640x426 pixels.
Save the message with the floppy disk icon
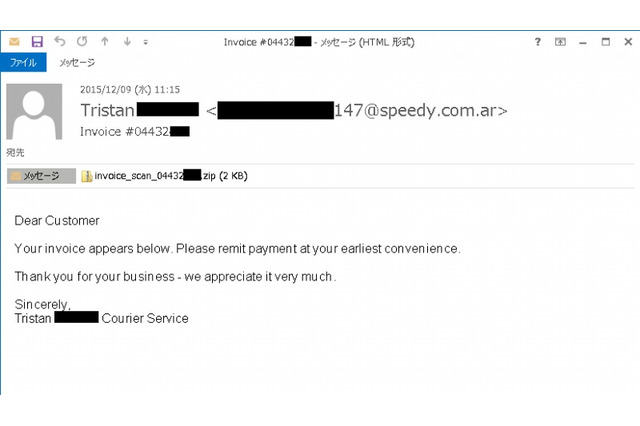pyautogui.click(x=37, y=42)
